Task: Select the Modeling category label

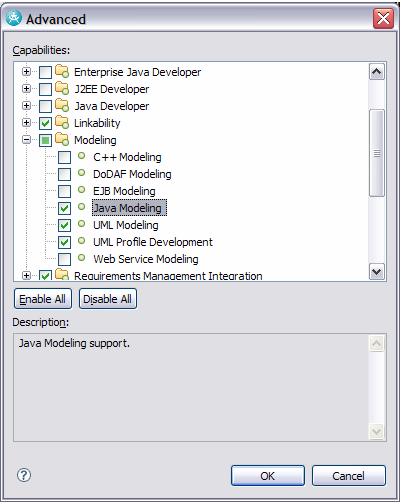Action: (x=95, y=140)
